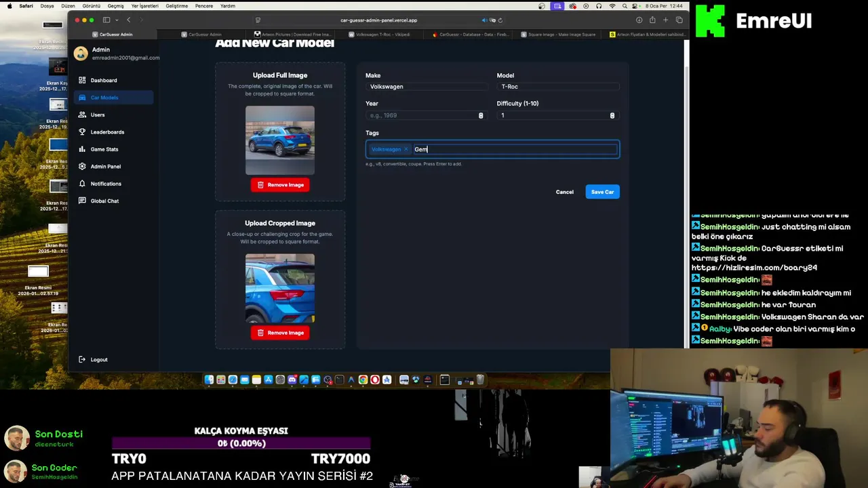Open Spotlight search in the menu bar
Viewport: 868px width, 488px height.
(x=625, y=6)
